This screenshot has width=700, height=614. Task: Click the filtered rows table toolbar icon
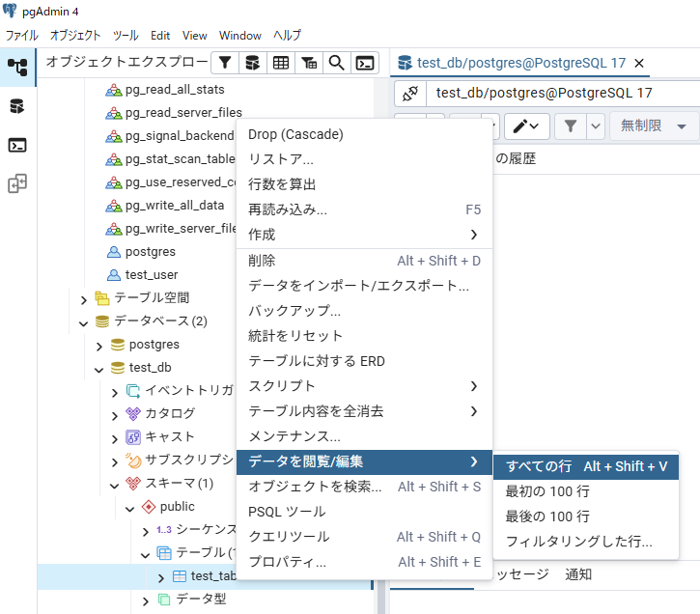pyautogui.click(x=309, y=63)
